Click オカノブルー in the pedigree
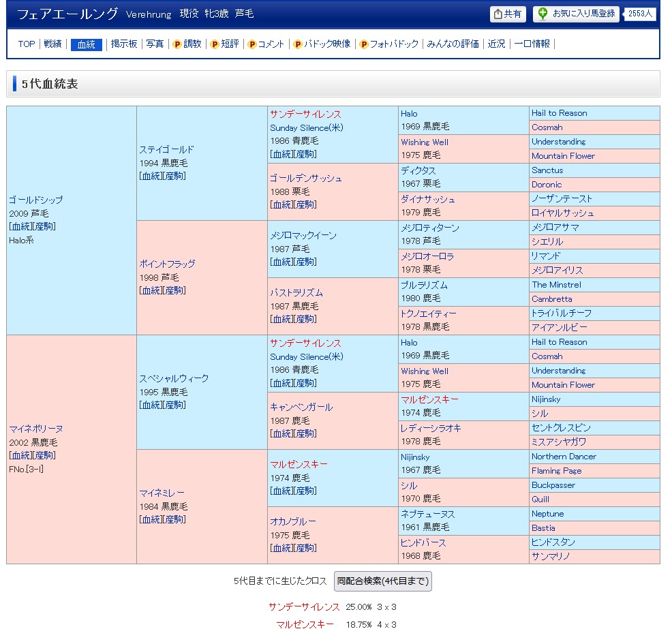Screen dimensions: 672x629 click(292, 521)
